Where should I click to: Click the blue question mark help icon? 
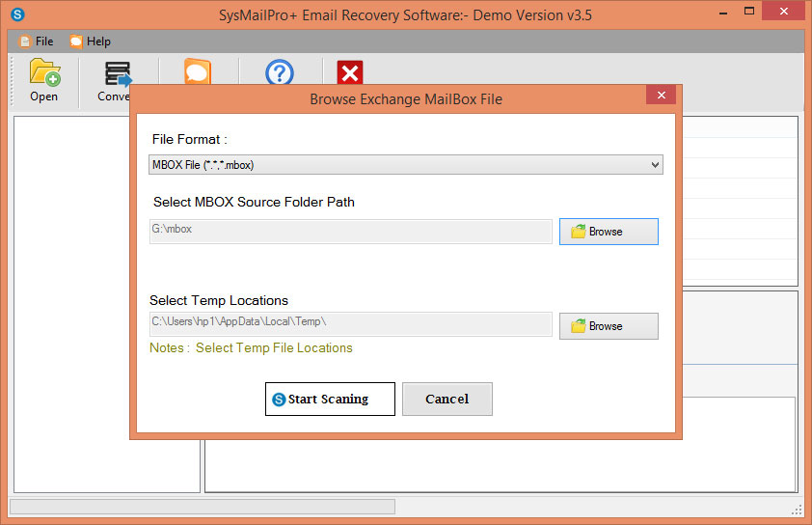coord(279,73)
